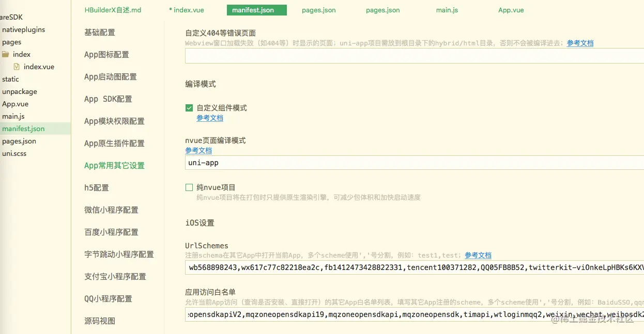Open the index folder icon
644x334 pixels.
(x=5, y=54)
